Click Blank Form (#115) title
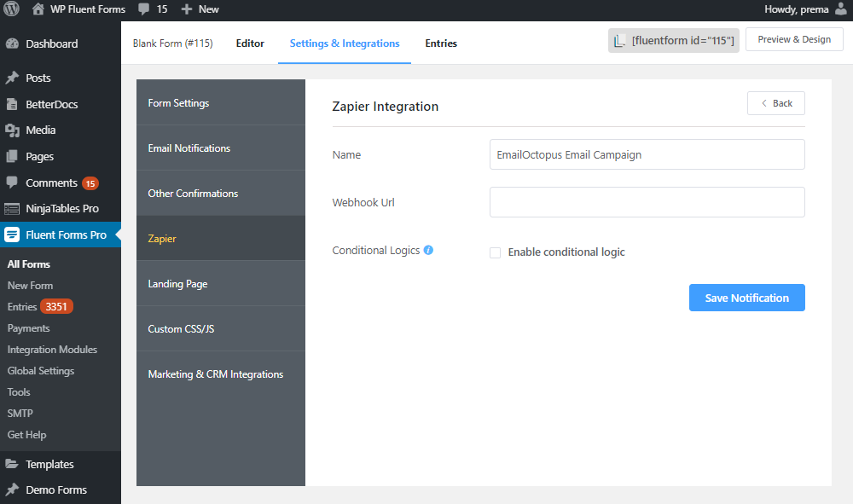This screenshot has width=853, height=504. pos(172,43)
